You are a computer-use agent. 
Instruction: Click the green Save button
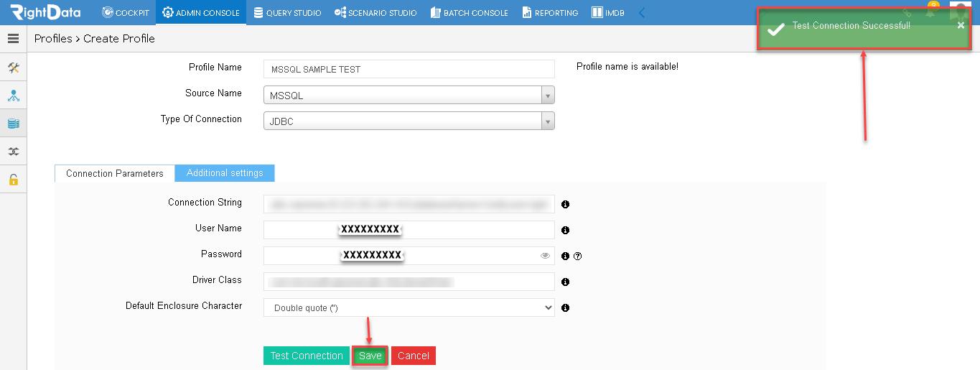370,356
